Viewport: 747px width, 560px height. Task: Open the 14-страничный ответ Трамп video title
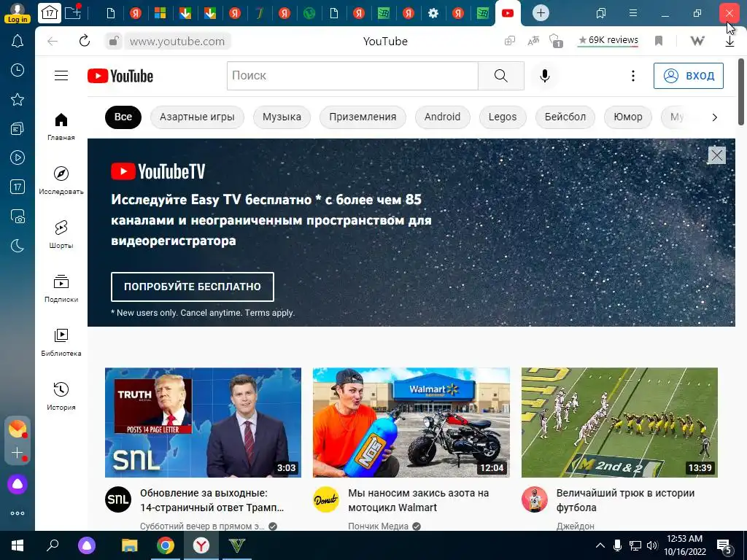pyautogui.click(x=212, y=500)
